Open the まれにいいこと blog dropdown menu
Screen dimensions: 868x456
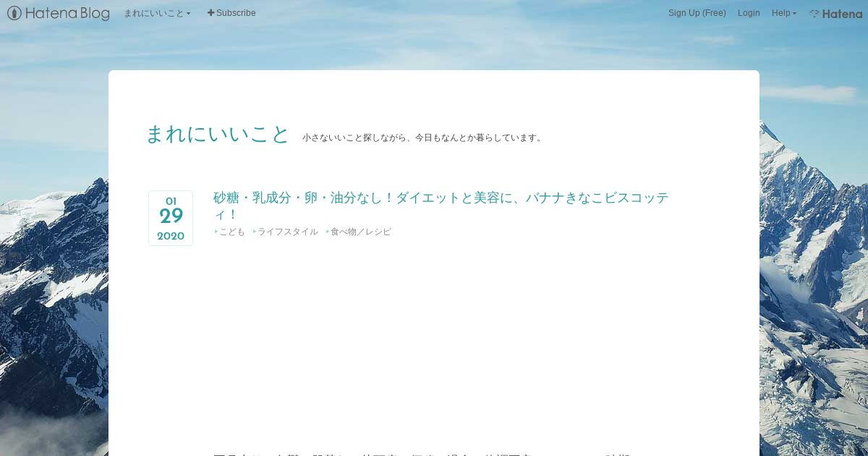pyautogui.click(x=157, y=13)
